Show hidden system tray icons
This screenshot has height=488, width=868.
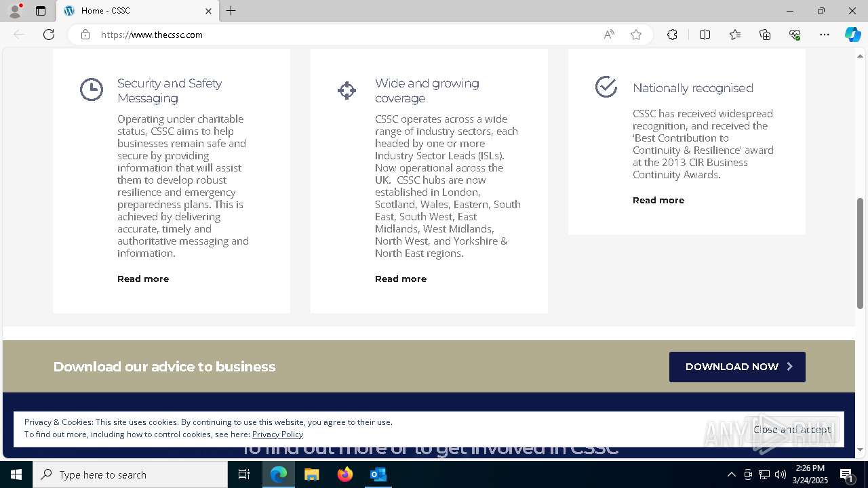click(x=731, y=474)
